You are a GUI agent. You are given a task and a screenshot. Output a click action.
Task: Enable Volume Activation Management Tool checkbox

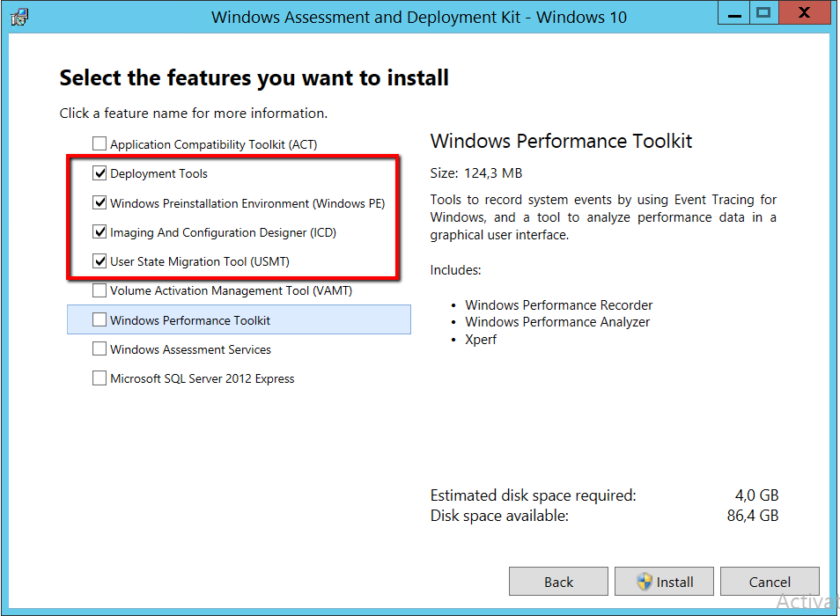coord(99,290)
